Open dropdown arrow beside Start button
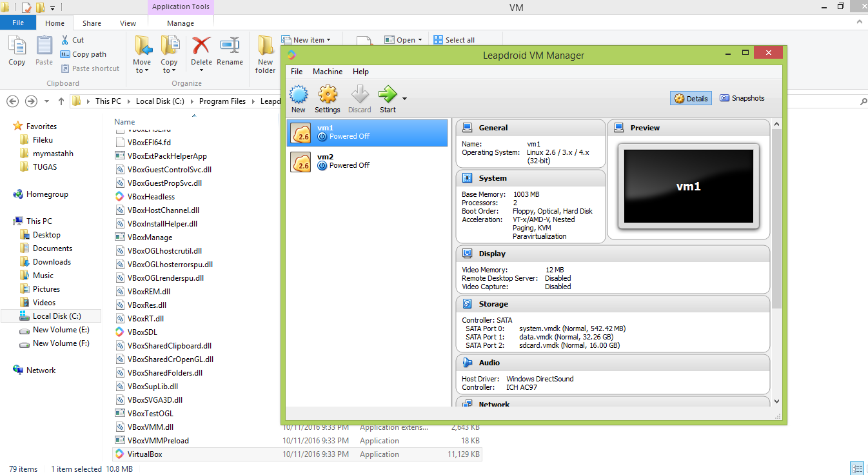The width and height of the screenshot is (868, 475). (404, 99)
